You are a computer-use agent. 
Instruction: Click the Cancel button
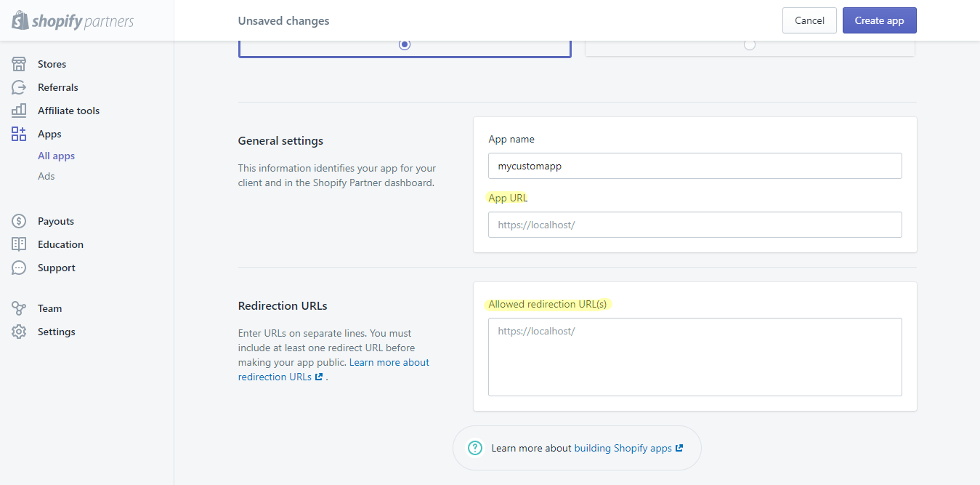coord(809,20)
